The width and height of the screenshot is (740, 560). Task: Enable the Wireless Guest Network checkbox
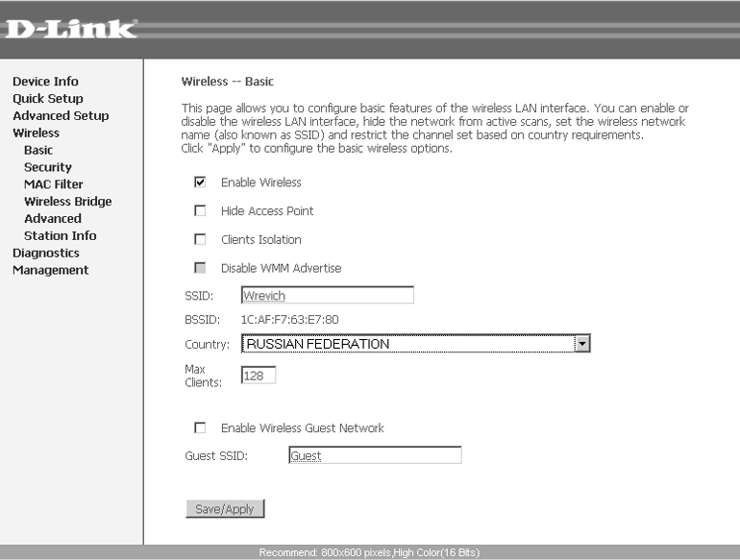pos(200,427)
